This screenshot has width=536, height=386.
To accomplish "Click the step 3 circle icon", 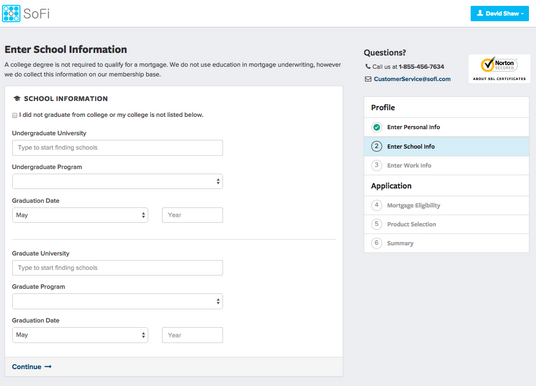I will click(376, 165).
